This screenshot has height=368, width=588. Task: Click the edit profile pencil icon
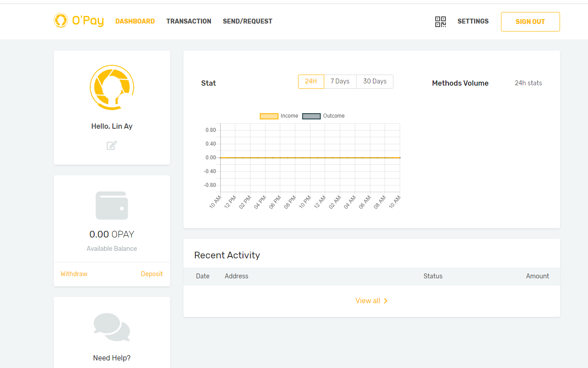pyautogui.click(x=112, y=145)
